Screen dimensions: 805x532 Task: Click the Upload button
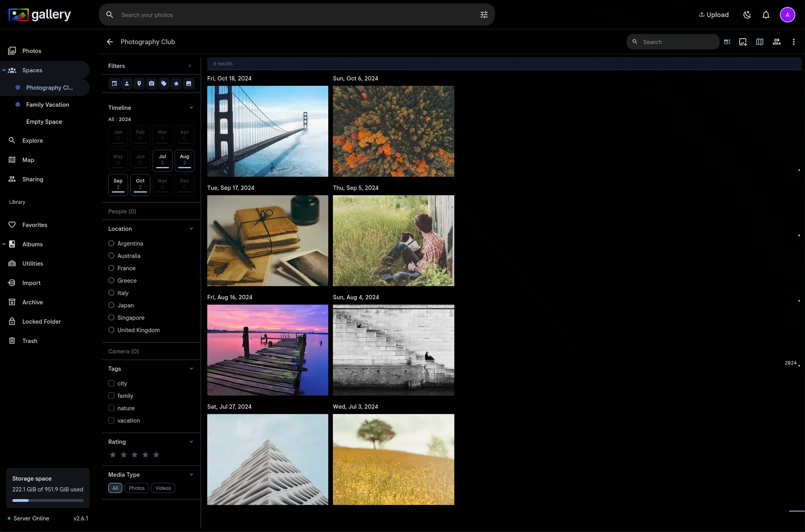tap(713, 14)
